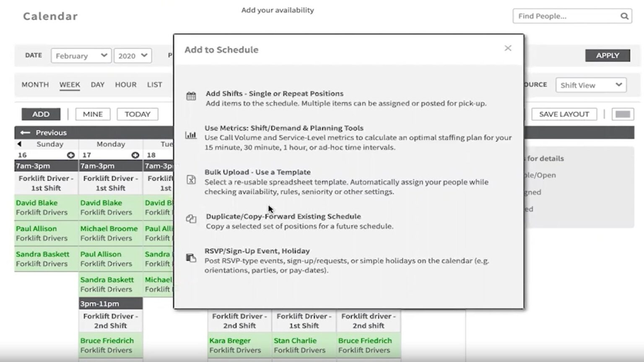This screenshot has height=362, width=644.
Task: Click the left chevron above Sunday column
Action: pyautogui.click(x=19, y=144)
